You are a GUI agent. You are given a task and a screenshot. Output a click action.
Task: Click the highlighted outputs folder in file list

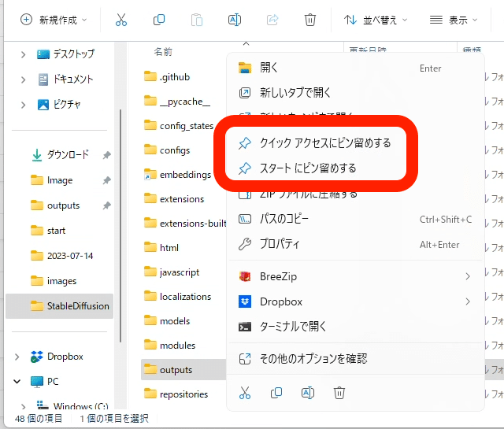point(183,370)
